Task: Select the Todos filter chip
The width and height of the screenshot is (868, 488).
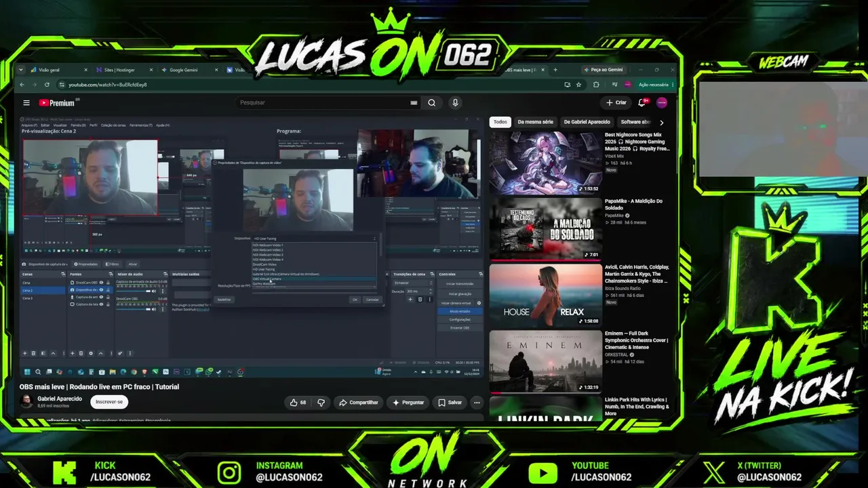Action: tap(500, 122)
